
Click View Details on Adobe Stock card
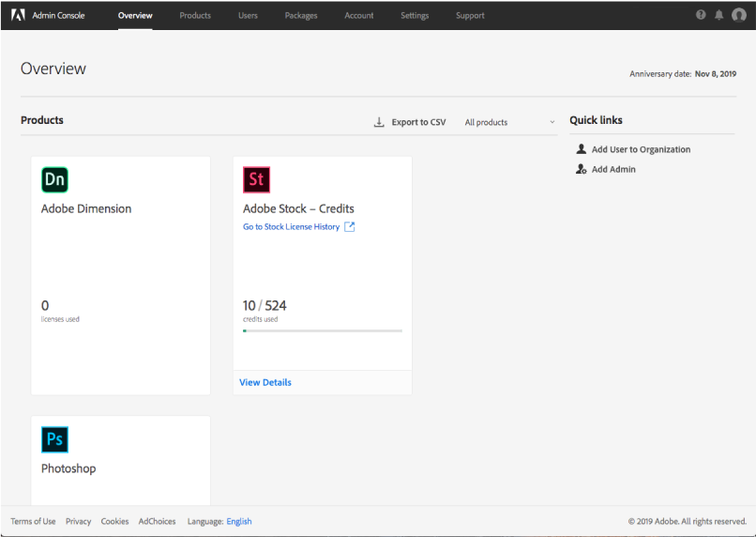pos(265,382)
